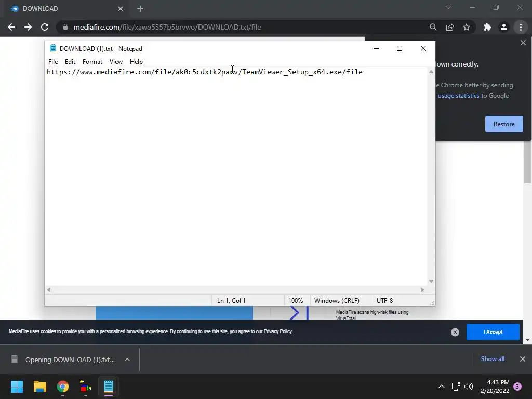Close the Chrome restore popup
This screenshot has width=532, height=399.
523,43
